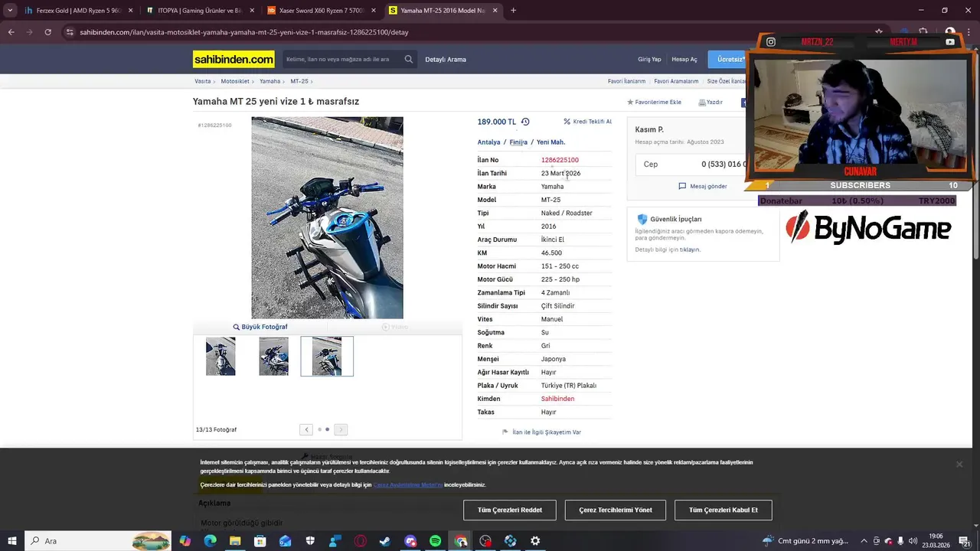This screenshot has width=980, height=551.
Task: Click the Windows taskbar search box
Action: coord(100,541)
